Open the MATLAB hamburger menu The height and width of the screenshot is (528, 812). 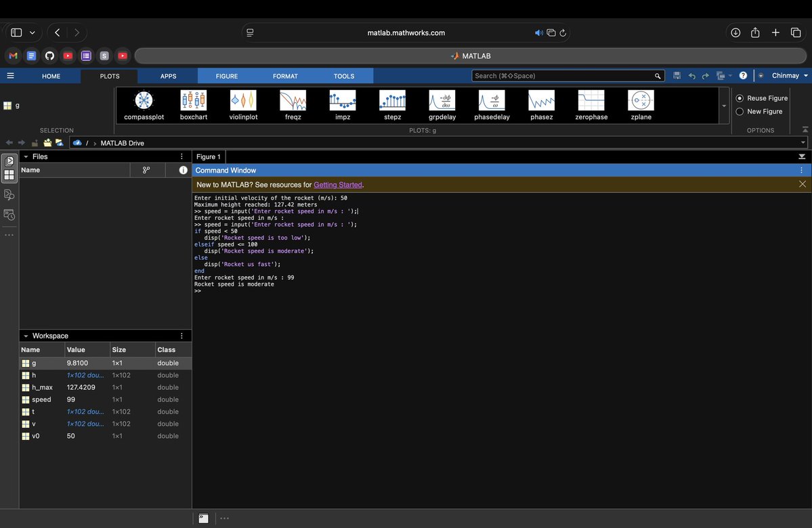10,76
